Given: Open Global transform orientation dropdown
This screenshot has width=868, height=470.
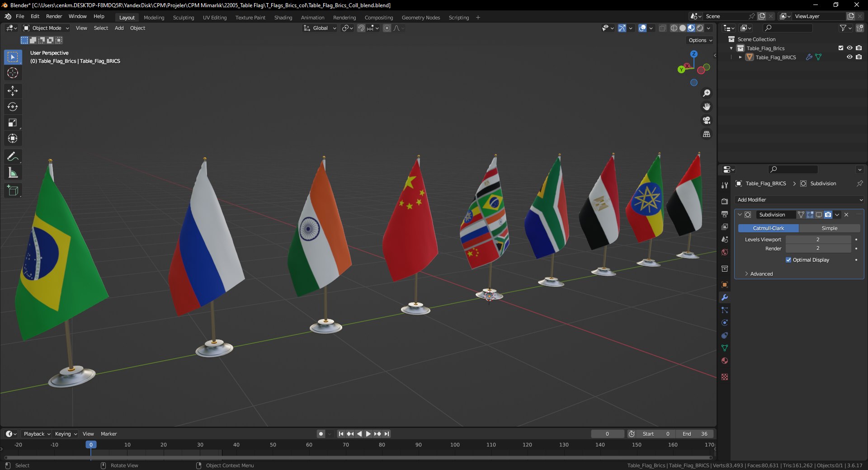Looking at the screenshot, I should pyautogui.click(x=320, y=28).
